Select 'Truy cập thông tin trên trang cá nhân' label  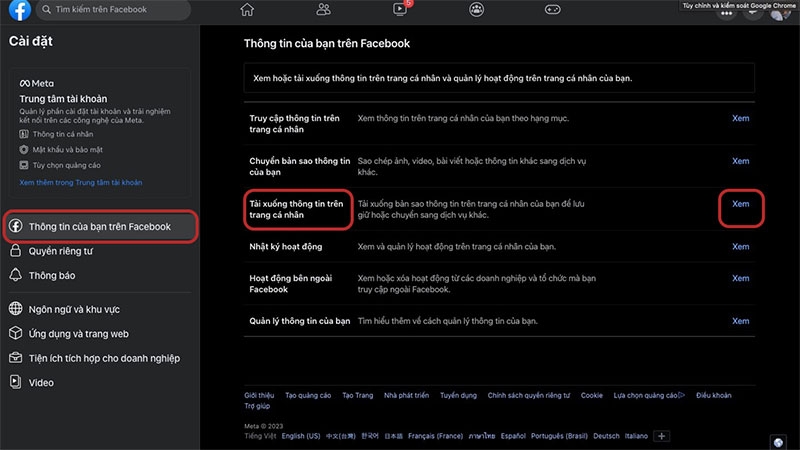coord(294,123)
